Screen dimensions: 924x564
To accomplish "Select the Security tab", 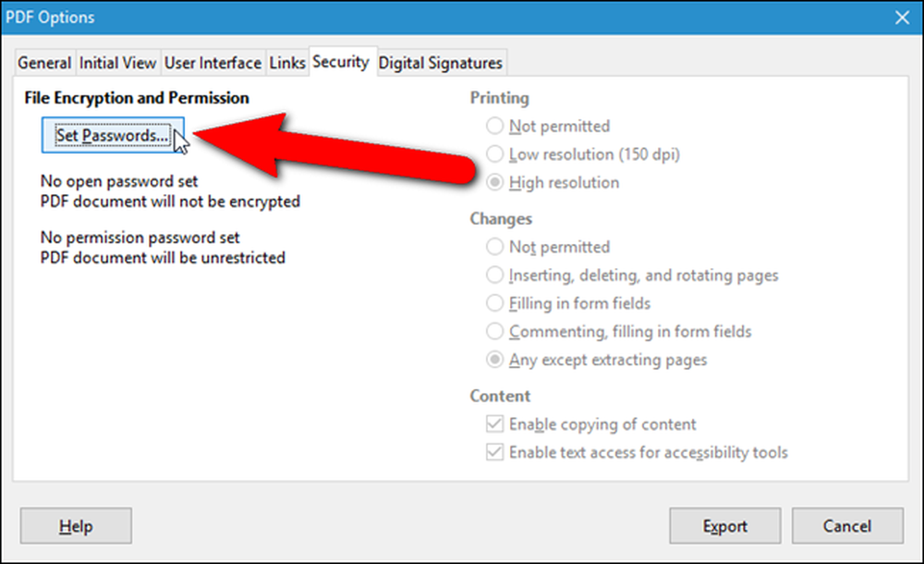I will (341, 61).
